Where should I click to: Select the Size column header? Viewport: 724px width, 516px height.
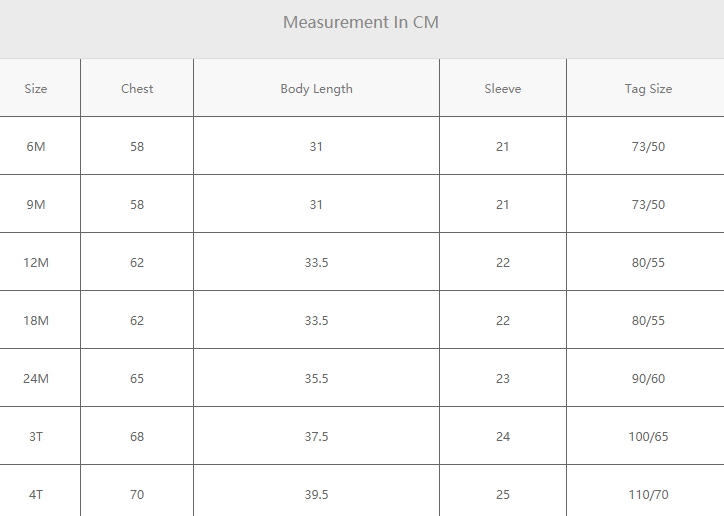click(x=36, y=88)
